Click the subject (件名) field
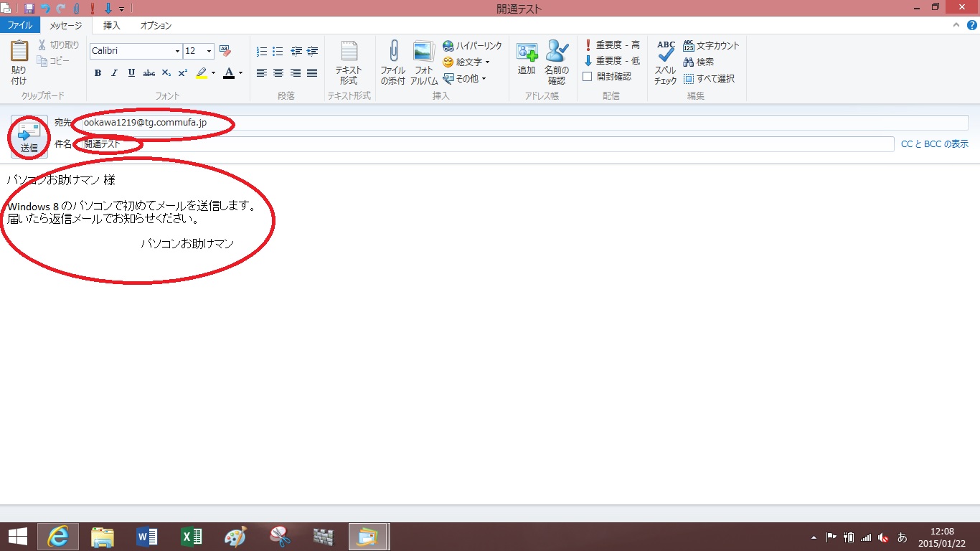The width and height of the screenshot is (980, 551). pos(486,144)
